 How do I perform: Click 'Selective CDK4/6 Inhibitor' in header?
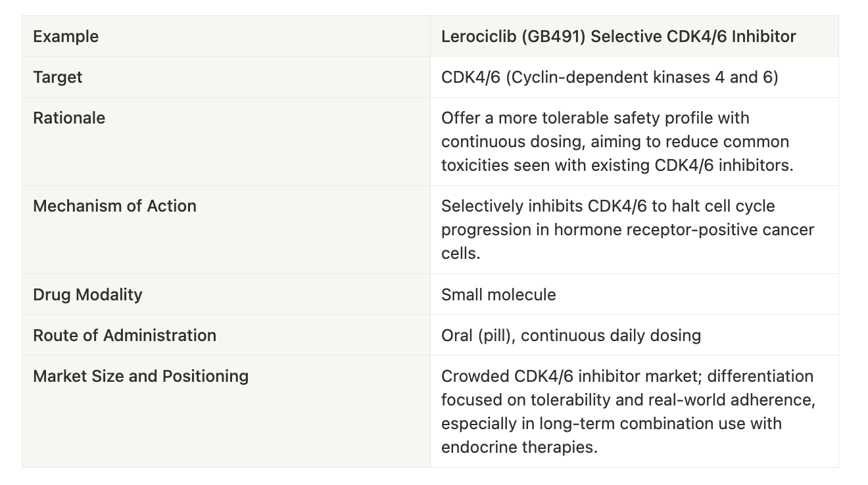click(693, 36)
